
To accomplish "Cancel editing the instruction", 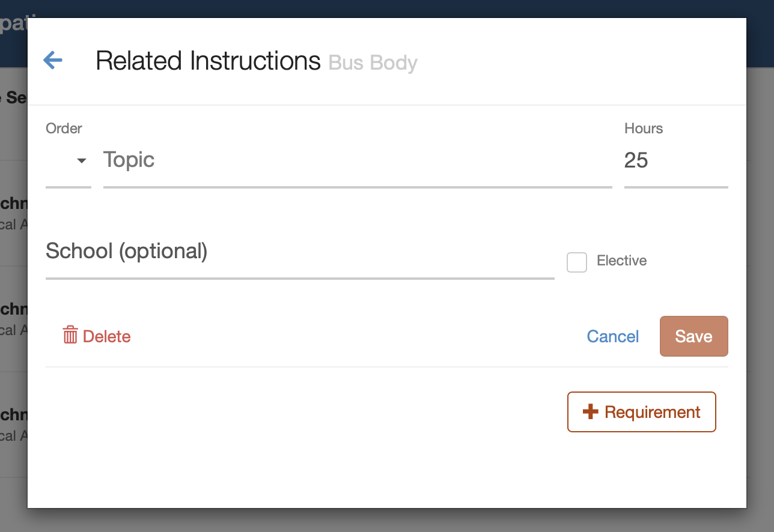I will click(613, 336).
